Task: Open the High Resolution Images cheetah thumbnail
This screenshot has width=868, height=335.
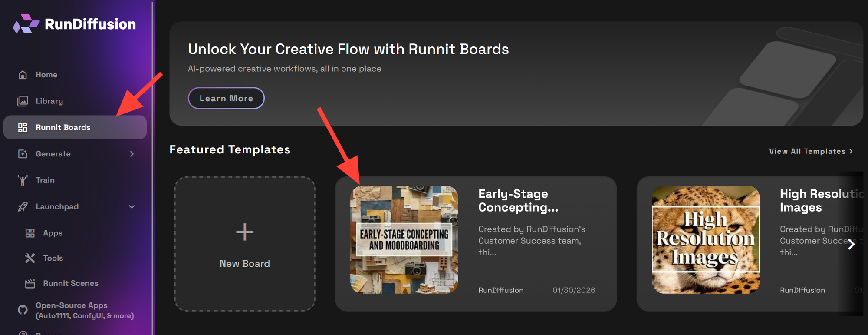Action: [x=706, y=239]
